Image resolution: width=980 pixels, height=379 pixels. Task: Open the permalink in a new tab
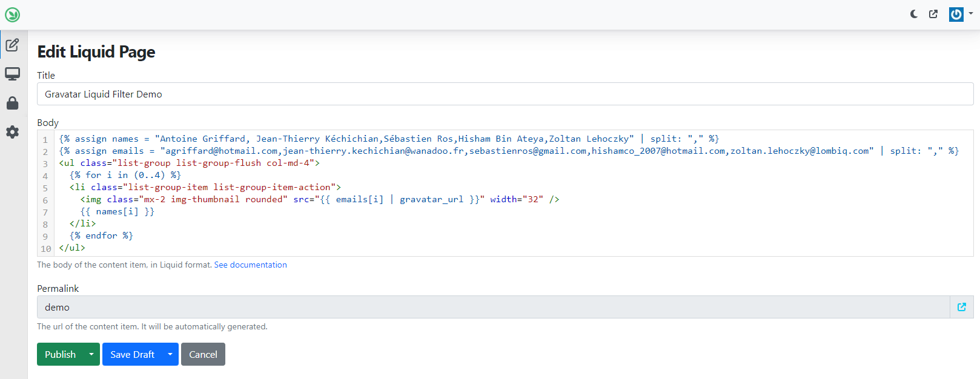tap(962, 307)
